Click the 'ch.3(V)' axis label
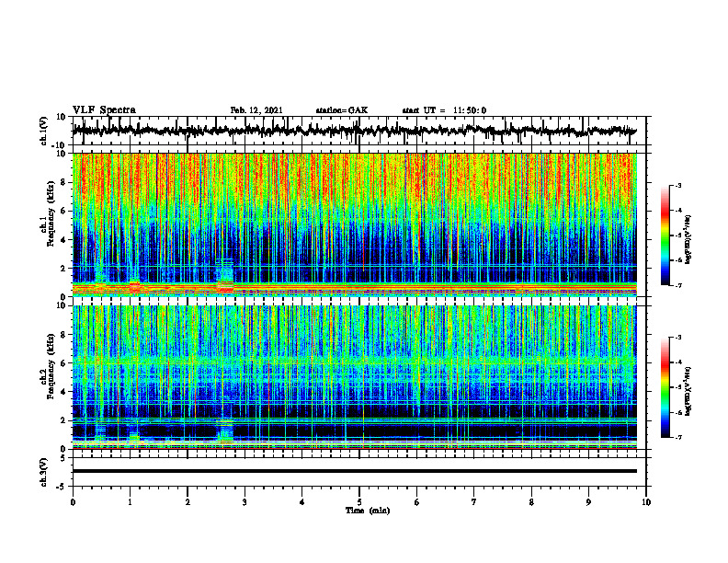The image size is (728, 563). (x=44, y=472)
